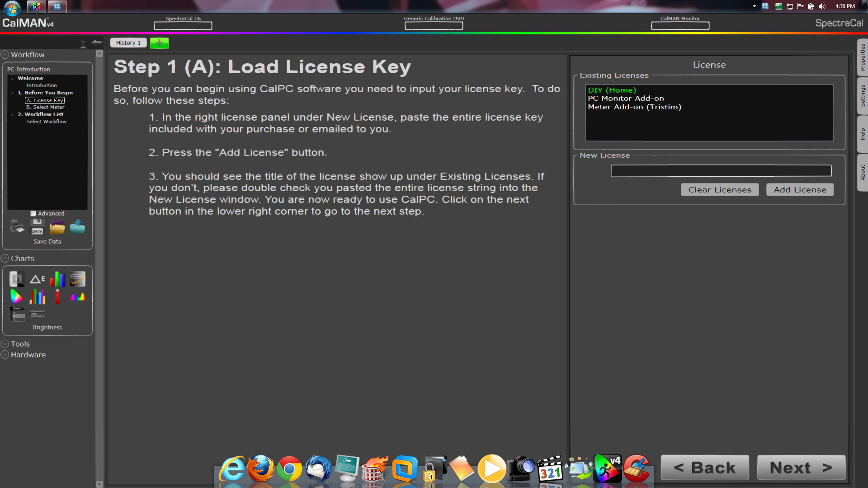Open the flaming colosseum burner dock icon
The height and width of the screenshot is (488, 868).
tap(375, 469)
